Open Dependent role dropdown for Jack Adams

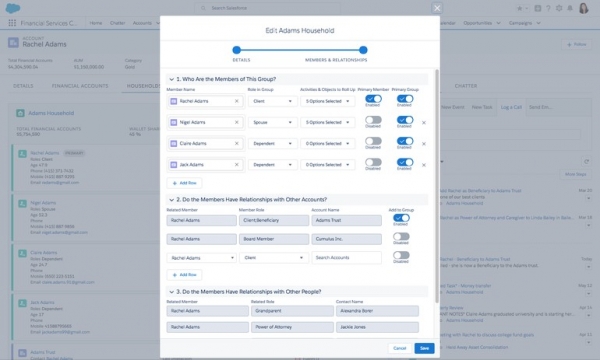point(272,165)
